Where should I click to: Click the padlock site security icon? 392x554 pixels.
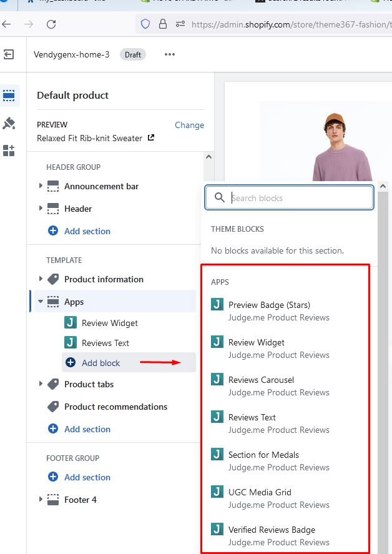coord(163,24)
